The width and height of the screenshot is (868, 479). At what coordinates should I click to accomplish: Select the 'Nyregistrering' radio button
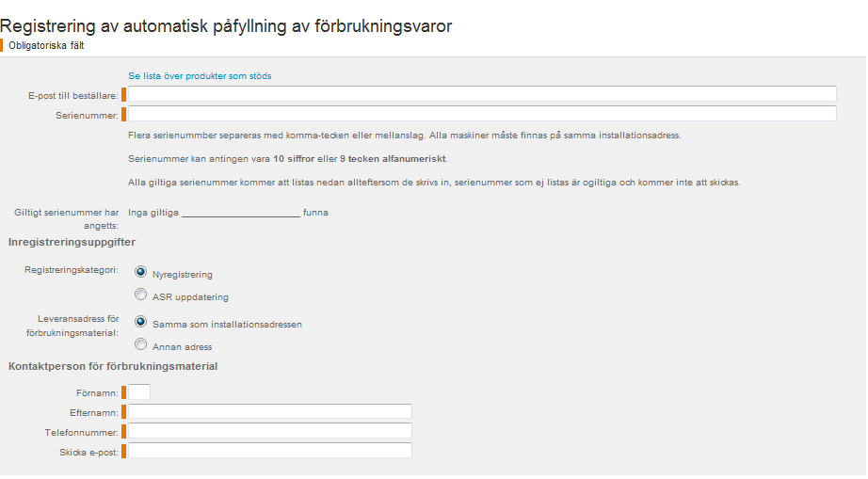point(140,272)
